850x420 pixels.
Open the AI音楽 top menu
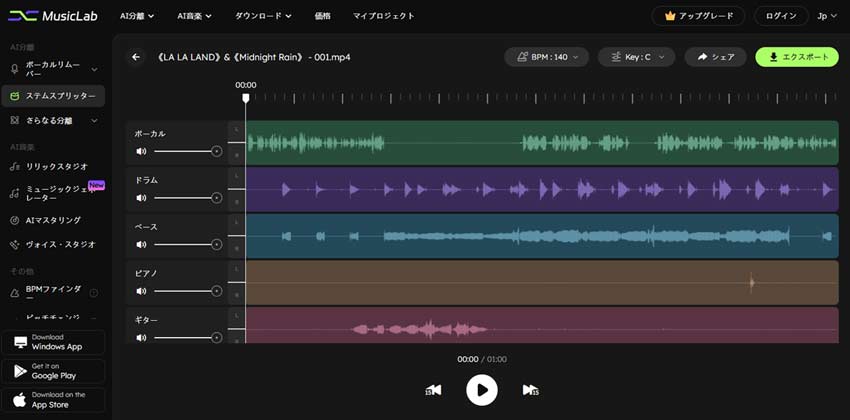point(194,16)
